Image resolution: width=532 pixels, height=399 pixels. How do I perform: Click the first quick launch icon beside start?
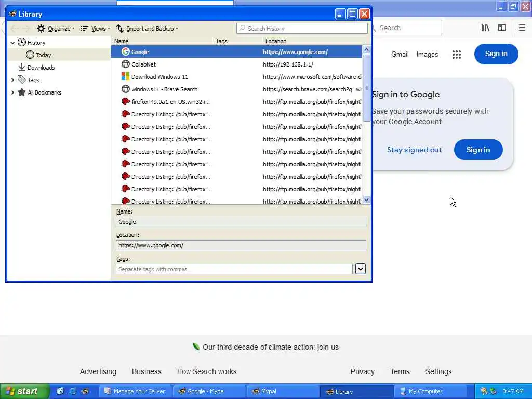click(60, 391)
